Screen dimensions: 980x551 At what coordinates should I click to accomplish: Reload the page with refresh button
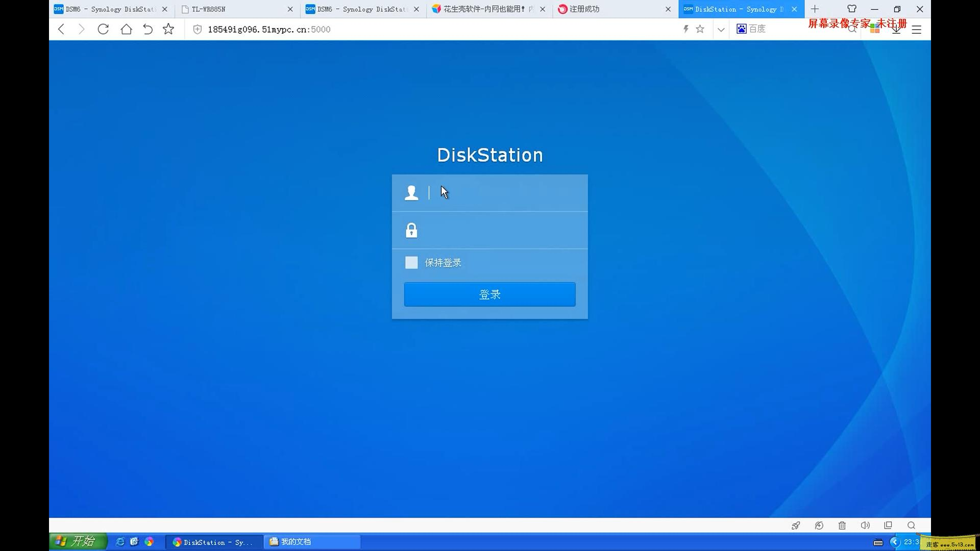(x=103, y=29)
